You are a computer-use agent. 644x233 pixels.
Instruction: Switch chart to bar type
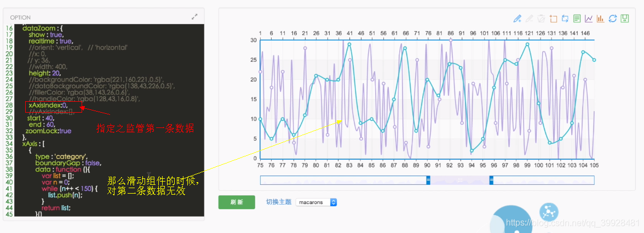600,19
